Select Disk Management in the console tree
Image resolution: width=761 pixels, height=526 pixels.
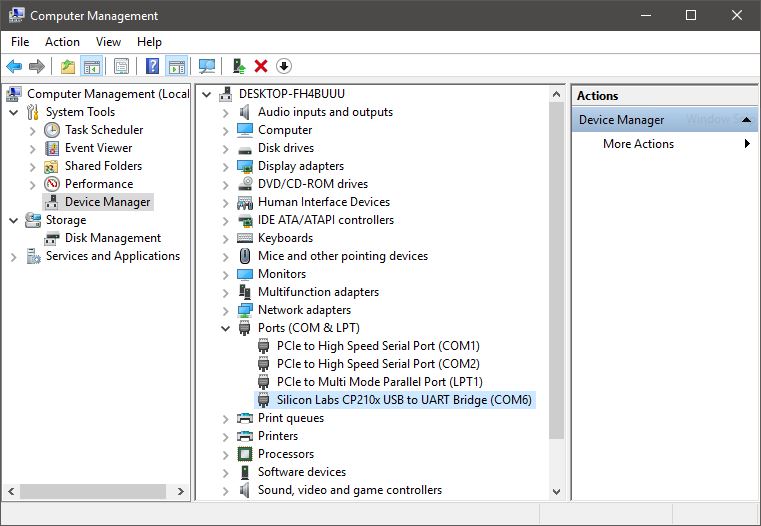[x=112, y=238]
